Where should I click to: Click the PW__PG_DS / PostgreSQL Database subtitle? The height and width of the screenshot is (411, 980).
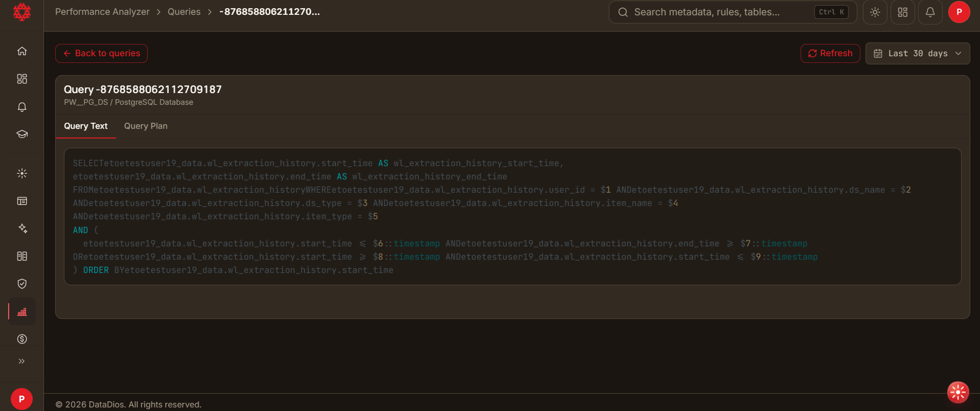pos(128,102)
